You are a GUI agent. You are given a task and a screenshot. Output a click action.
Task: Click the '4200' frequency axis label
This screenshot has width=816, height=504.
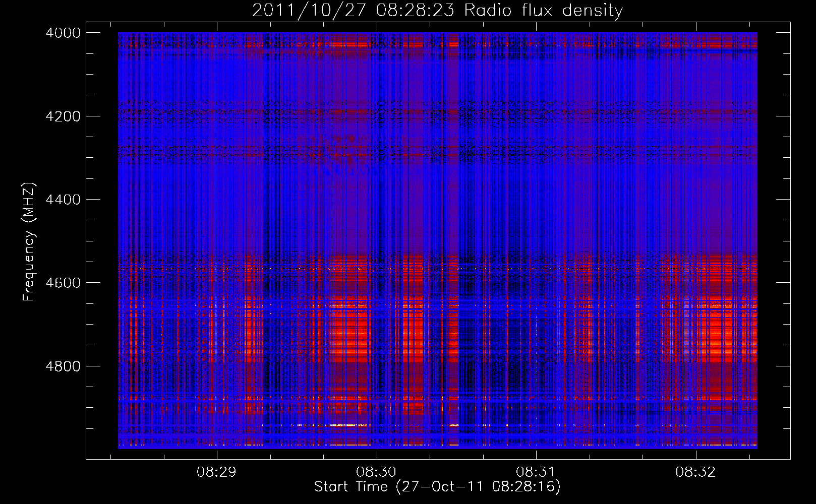63,116
